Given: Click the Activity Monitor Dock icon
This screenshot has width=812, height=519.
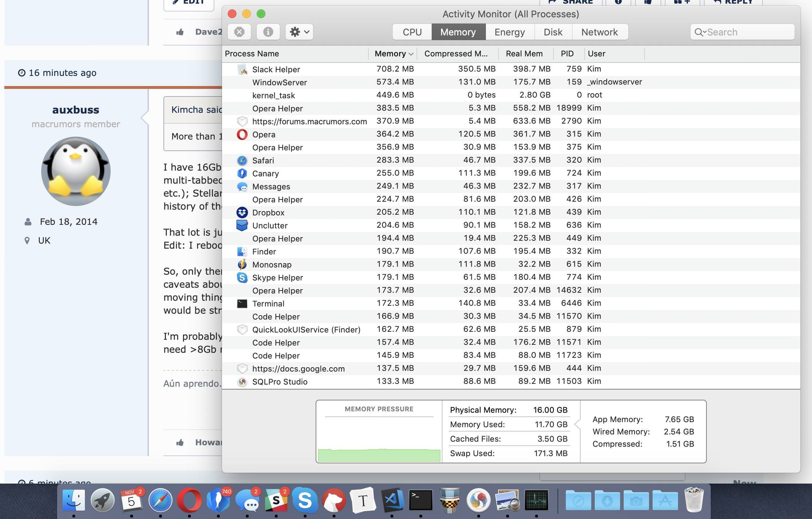Looking at the screenshot, I should click(536, 500).
